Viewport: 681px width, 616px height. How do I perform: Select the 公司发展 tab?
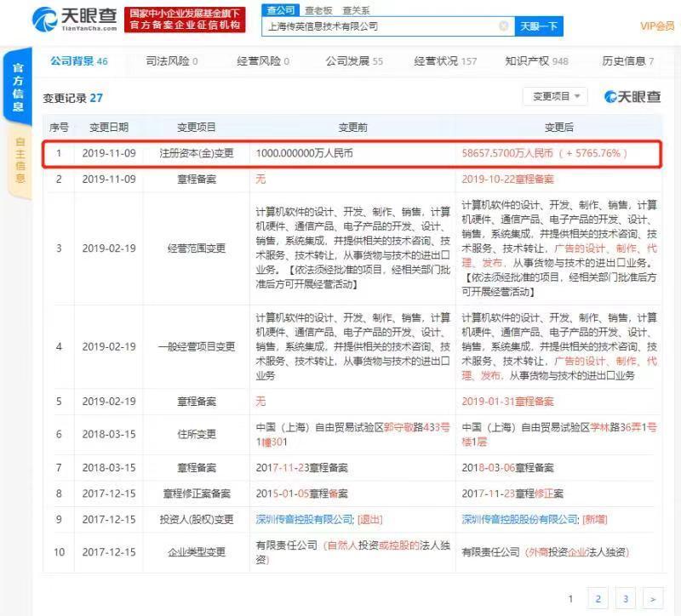[x=354, y=61]
